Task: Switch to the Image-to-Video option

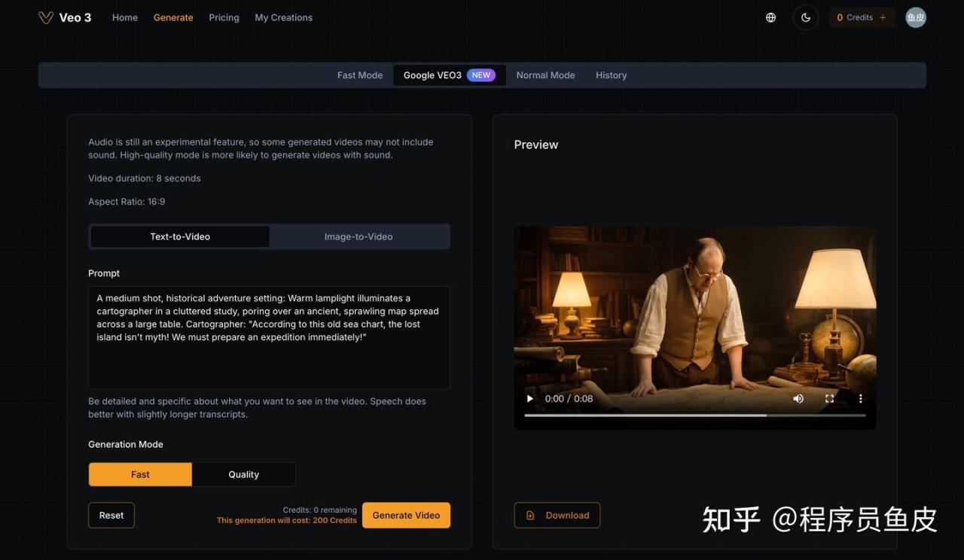Action: pos(358,236)
